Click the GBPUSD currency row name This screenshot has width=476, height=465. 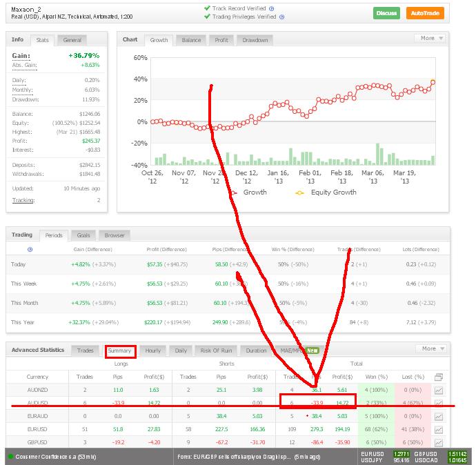[x=37, y=442]
